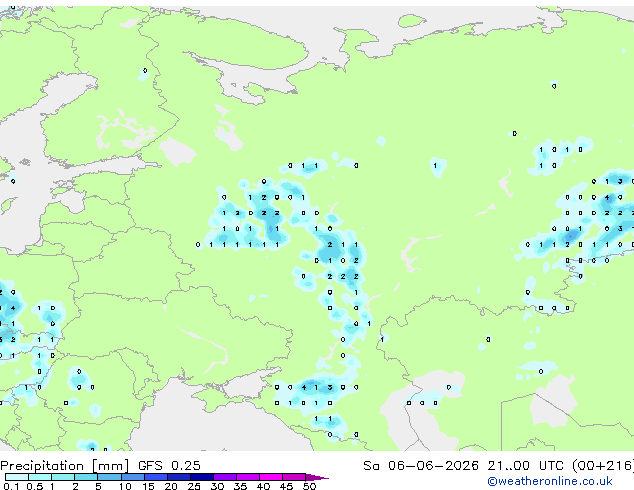This screenshot has height=490, width=634.
Task: Click the purple over-50 arrow on legend
Action: (317, 477)
